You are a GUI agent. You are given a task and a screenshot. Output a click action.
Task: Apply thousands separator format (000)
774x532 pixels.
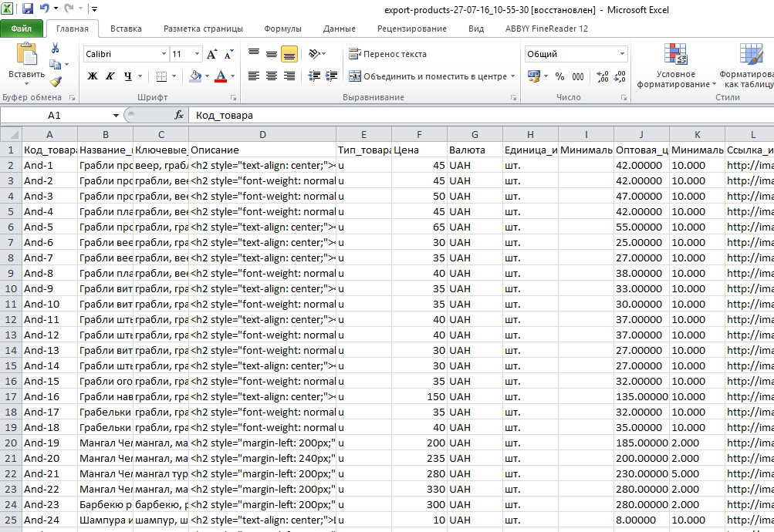pos(577,76)
